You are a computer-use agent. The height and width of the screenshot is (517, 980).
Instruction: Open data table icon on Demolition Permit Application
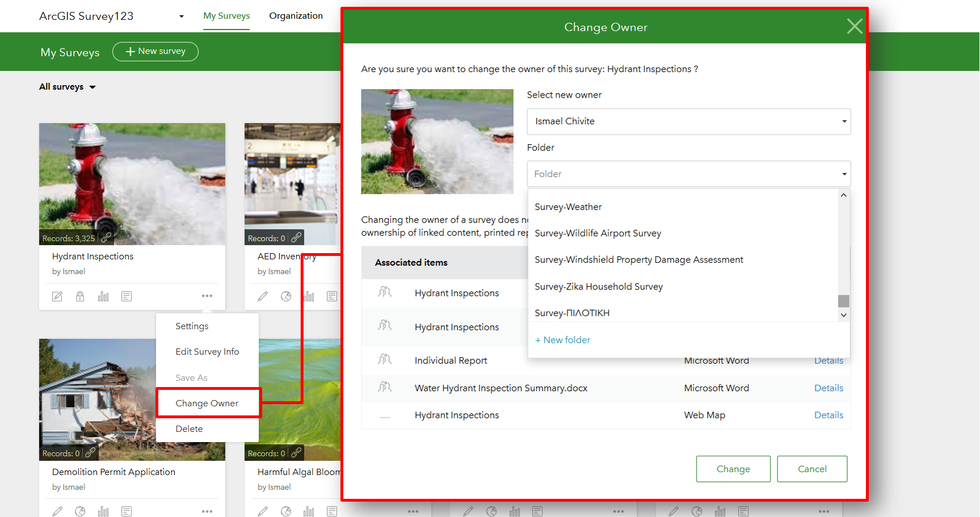127,511
